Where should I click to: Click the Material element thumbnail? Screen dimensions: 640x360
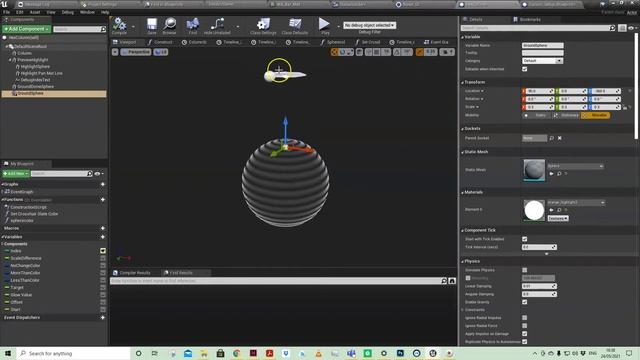pos(534,211)
